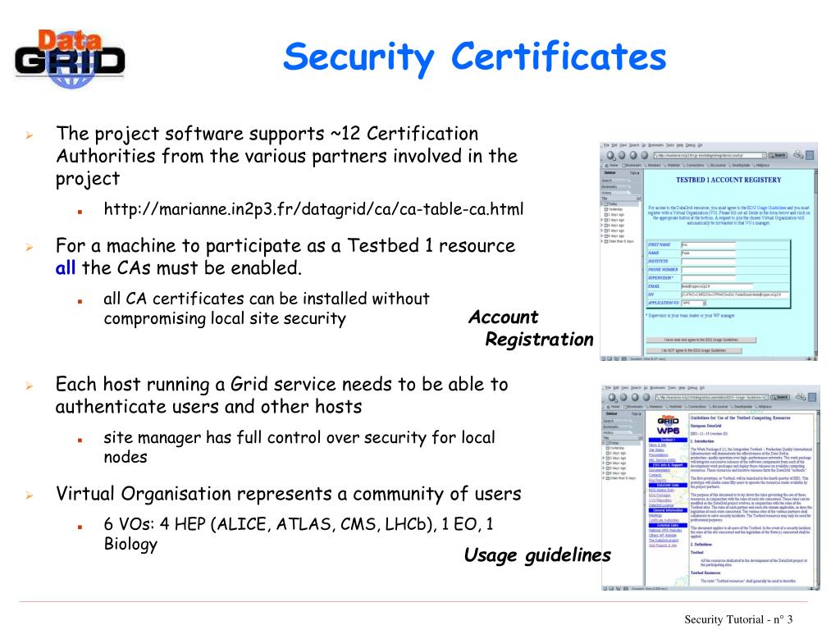Open Certificate Authorities link in WP6 menu
This screenshot has height=630, width=840.
tap(664, 520)
